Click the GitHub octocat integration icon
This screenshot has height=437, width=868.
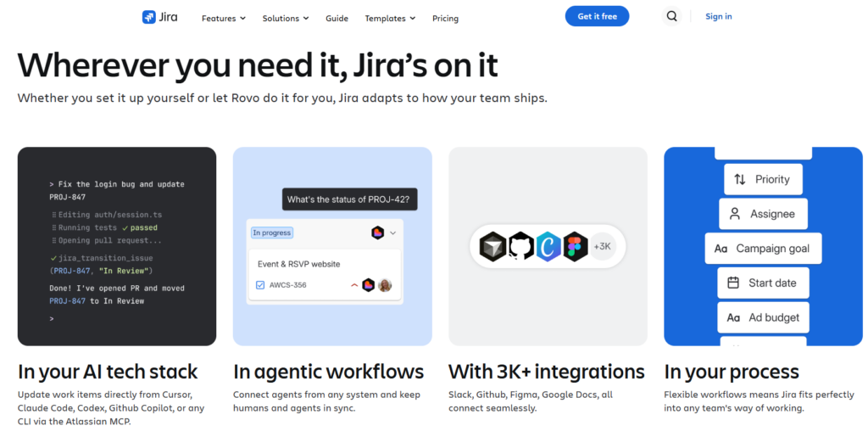pyautogui.click(x=521, y=246)
